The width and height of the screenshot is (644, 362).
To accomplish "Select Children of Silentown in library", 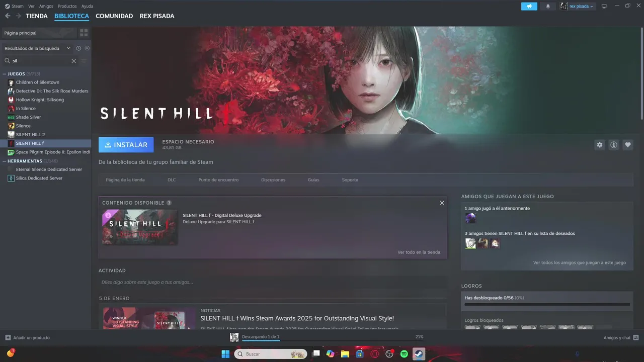I will click(x=37, y=82).
